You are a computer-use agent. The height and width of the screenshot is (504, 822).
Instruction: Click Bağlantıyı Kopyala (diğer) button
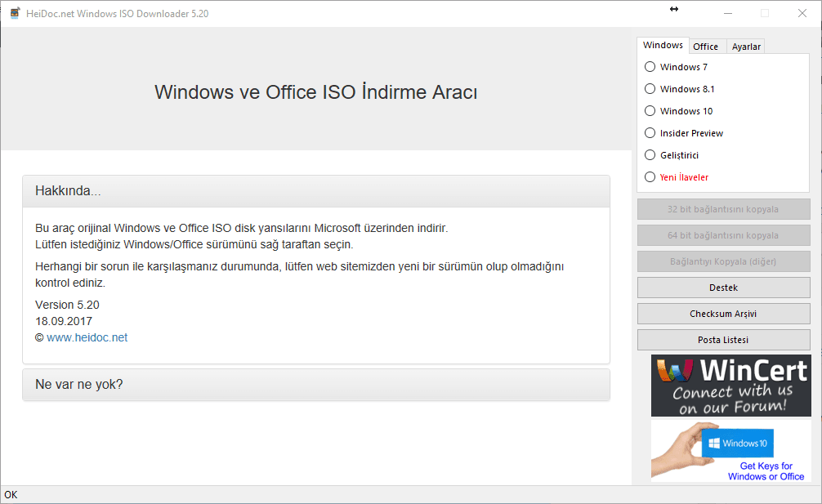(723, 261)
